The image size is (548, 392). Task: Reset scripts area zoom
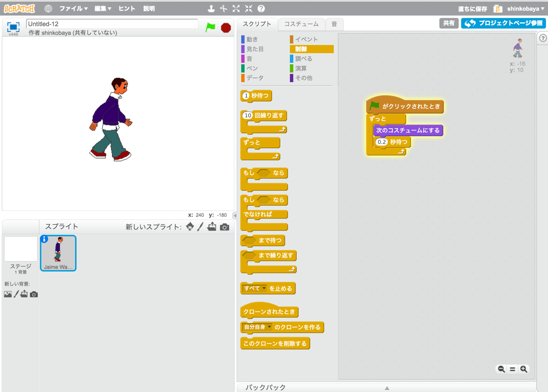click(513, 369)
